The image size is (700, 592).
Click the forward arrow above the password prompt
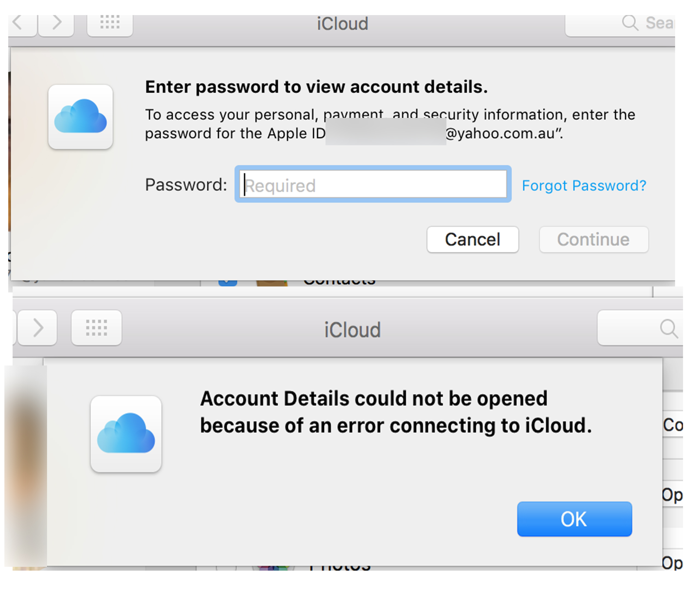coord(56,24)
